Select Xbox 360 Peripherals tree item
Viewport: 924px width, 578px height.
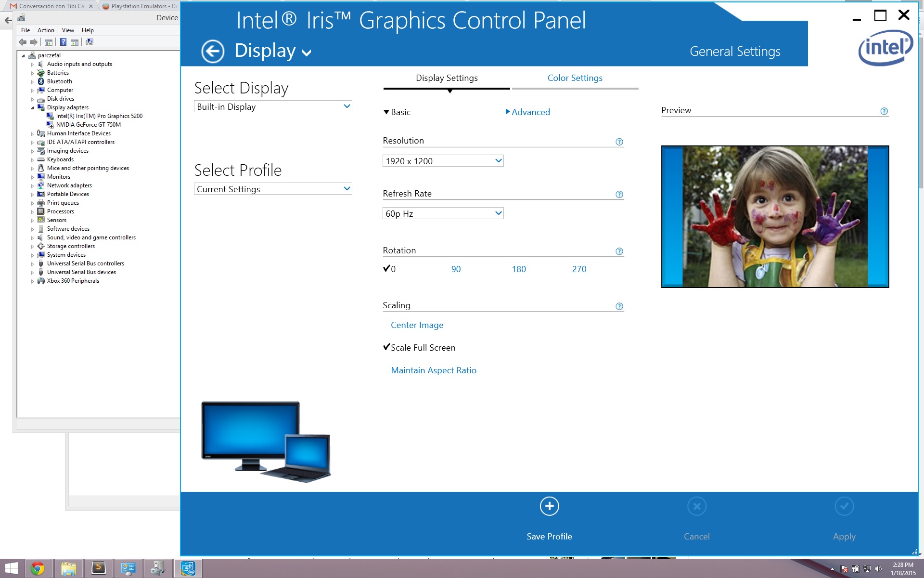tap(73, 281)
